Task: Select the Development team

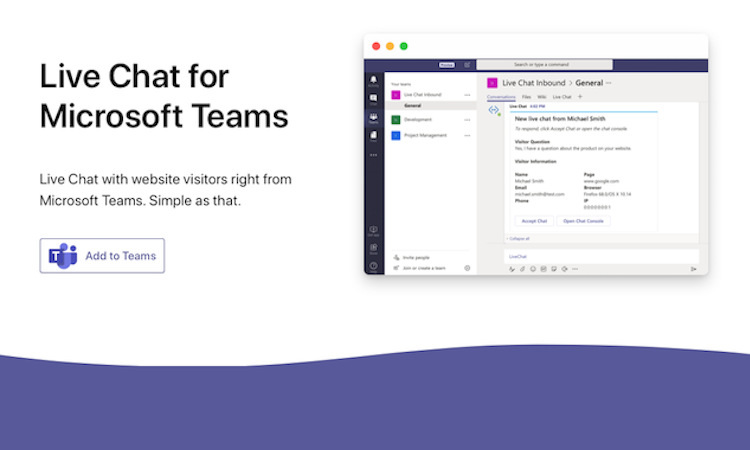Action: click(x=418, y=120)
